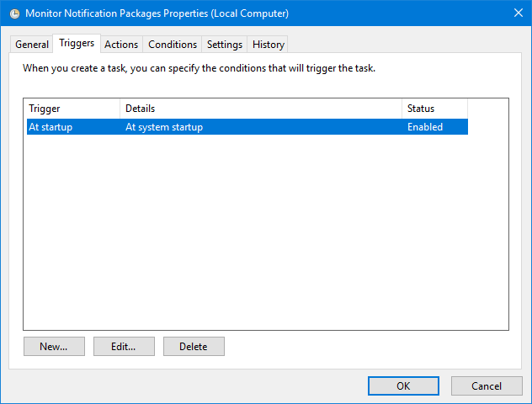Image resolution: width=532 pixels, height=404 pixels.
Task: Switch to the Settings tab
Action: tap(225, 45)
